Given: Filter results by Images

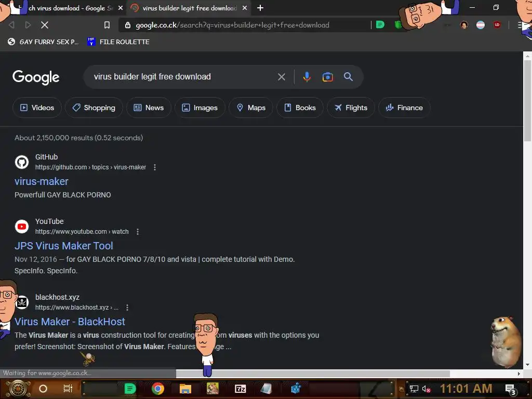Looking at the screenshot, I should tap(200, 108).
